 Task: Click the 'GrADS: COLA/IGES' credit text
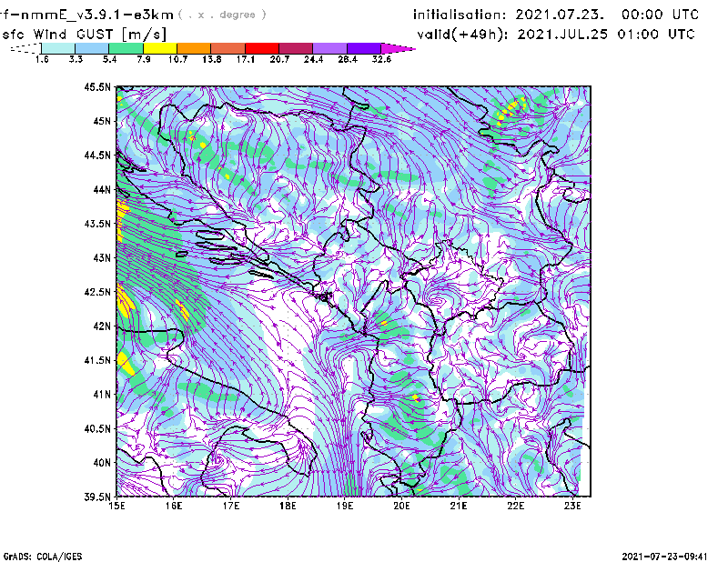tap(43, 557)
